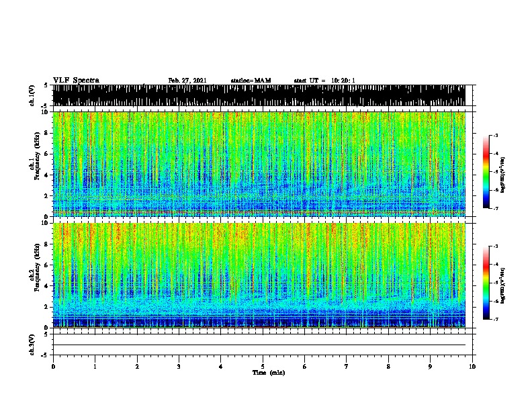Image resolution: width=532 pixels, height=411 pixels.
Task: Click the "4" kHz tick on ch.2 frequency axis
Action: (x=47, y=286)
